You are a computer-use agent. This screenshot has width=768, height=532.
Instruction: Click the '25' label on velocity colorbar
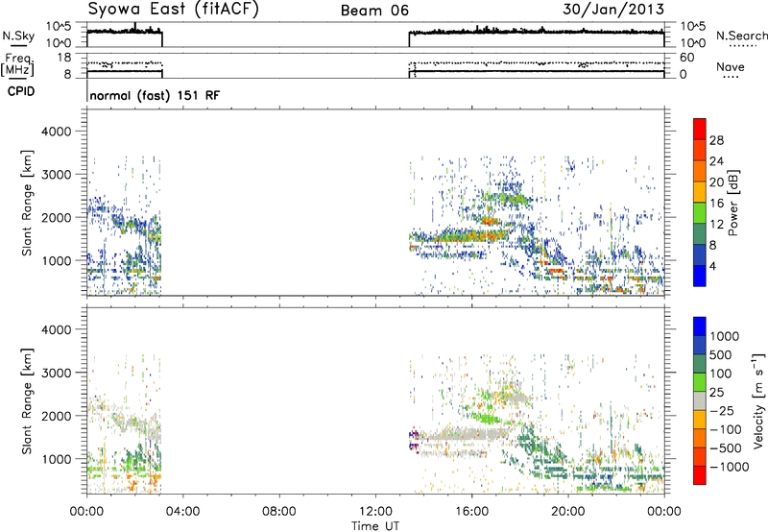pos(716,393)
